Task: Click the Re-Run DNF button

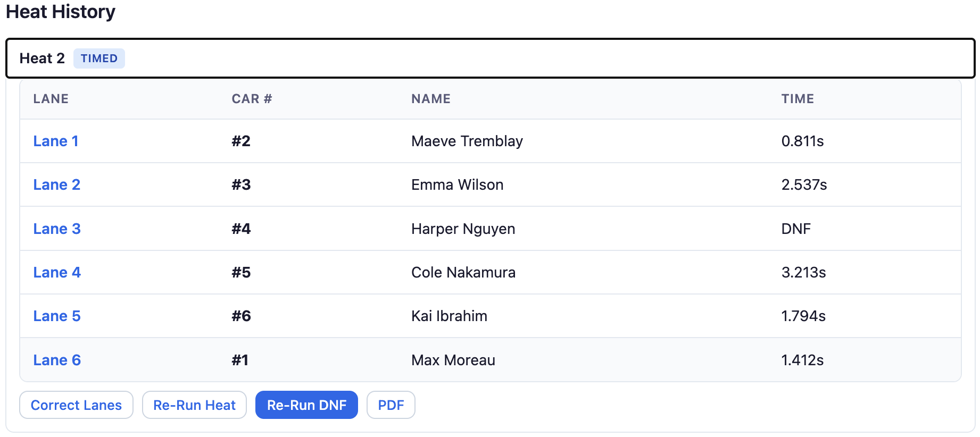Action: pos(306,405)
